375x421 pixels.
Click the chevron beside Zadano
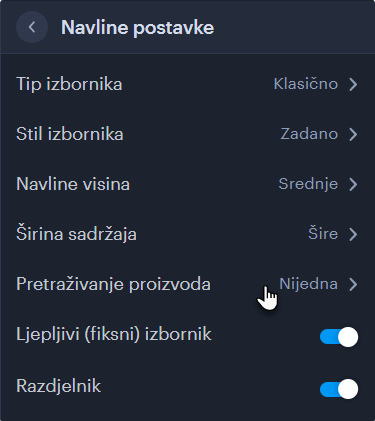tap(353, 134)
